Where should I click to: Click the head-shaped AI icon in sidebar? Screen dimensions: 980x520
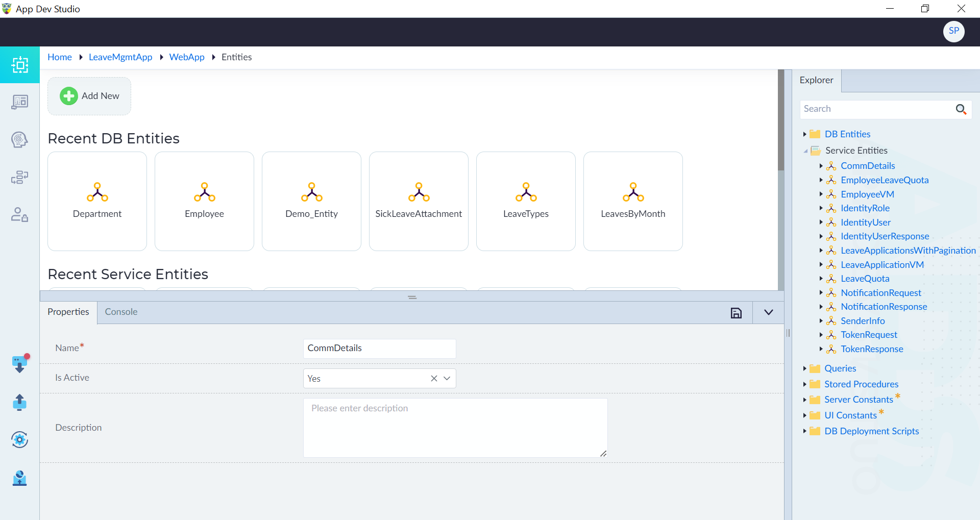tap(20, 139)
